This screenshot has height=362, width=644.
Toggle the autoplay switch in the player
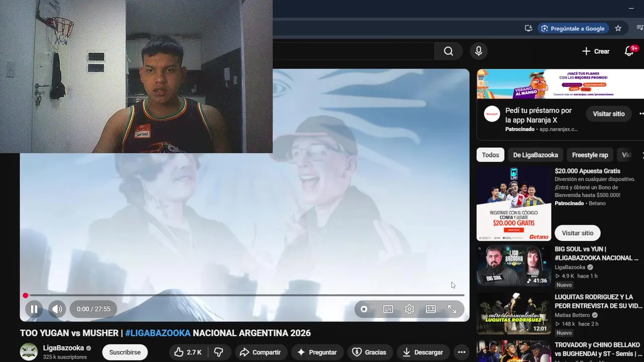tap(364, 309)
